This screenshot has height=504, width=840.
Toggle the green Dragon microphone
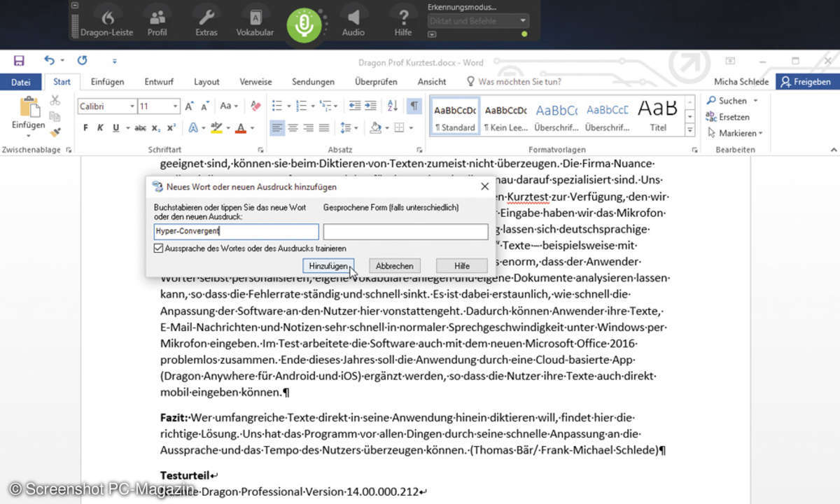click(x=304, y=24)
